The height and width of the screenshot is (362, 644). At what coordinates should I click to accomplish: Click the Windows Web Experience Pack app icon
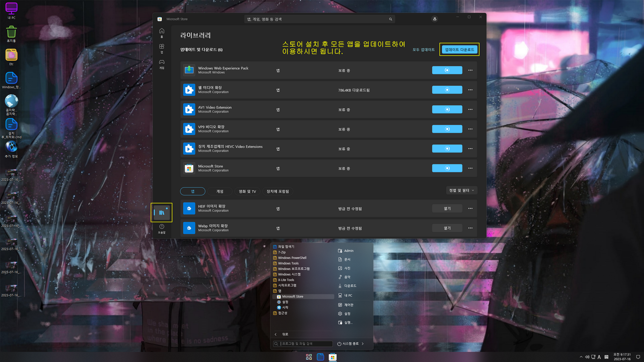pos(189,70)
